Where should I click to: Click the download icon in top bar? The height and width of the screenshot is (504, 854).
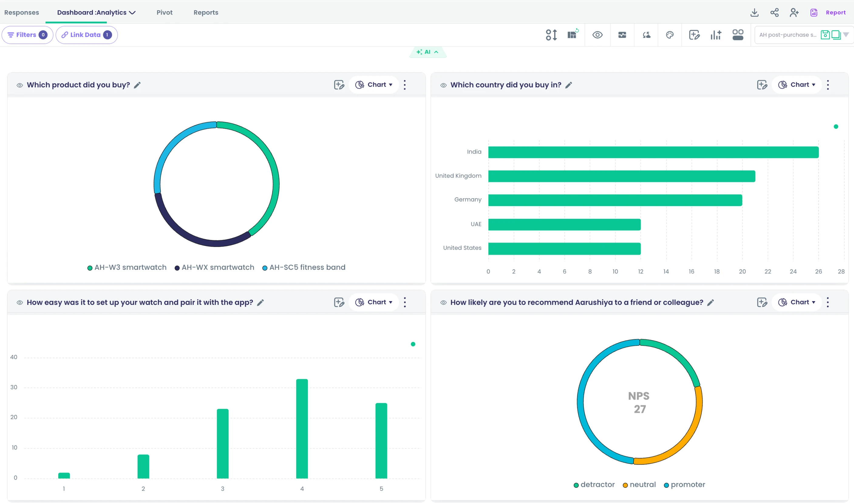pos(754,12)
